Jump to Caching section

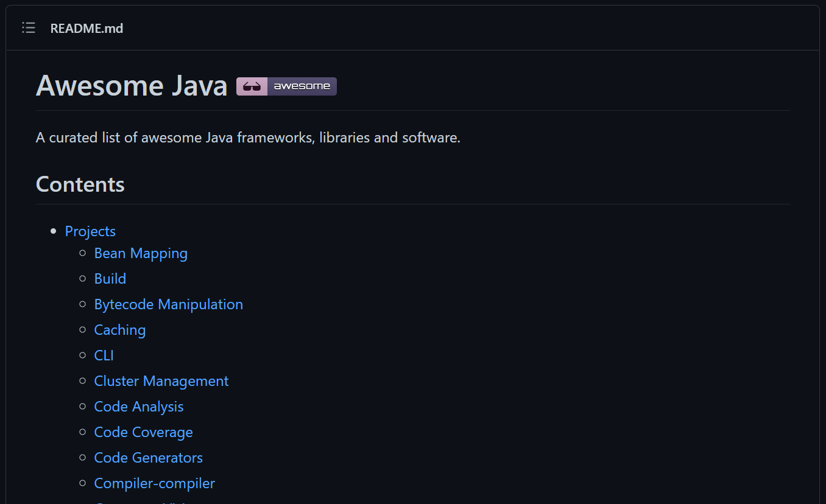pyautogui.click(x=120, y=330)
